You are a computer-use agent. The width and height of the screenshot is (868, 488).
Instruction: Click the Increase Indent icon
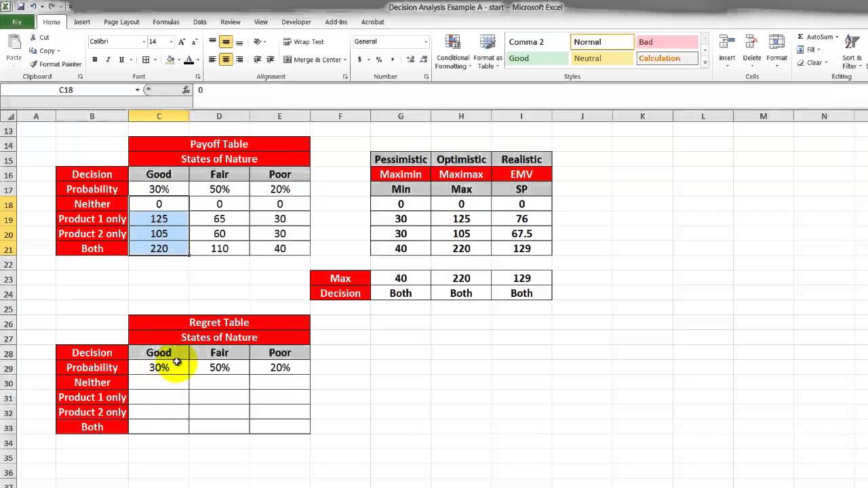[x=271, y=60]
